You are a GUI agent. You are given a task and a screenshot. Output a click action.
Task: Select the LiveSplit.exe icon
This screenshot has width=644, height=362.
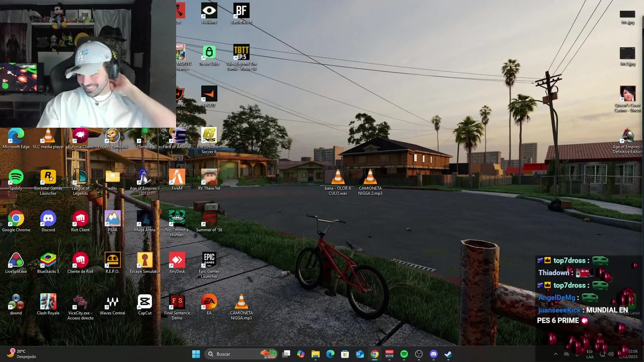pyautogui.click(x=16, y=263)
